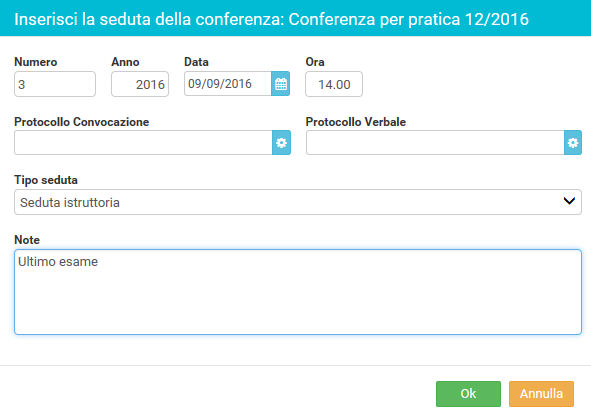The width and height of the screenshot is (591, 416).
Task: Click the Protocollo Convocazione text box
Action: tap(143, 142)
